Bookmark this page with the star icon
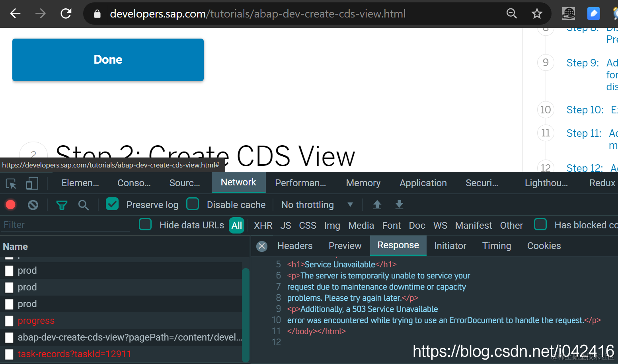This screenshot has height=364, width=618. pyautogui.click(x=537, y=14)
